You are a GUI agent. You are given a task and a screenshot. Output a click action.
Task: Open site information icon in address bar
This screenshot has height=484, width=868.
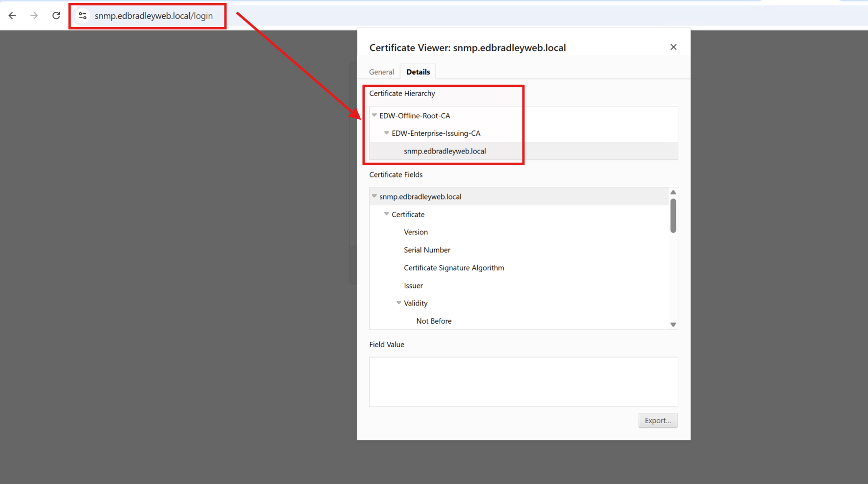83,16
